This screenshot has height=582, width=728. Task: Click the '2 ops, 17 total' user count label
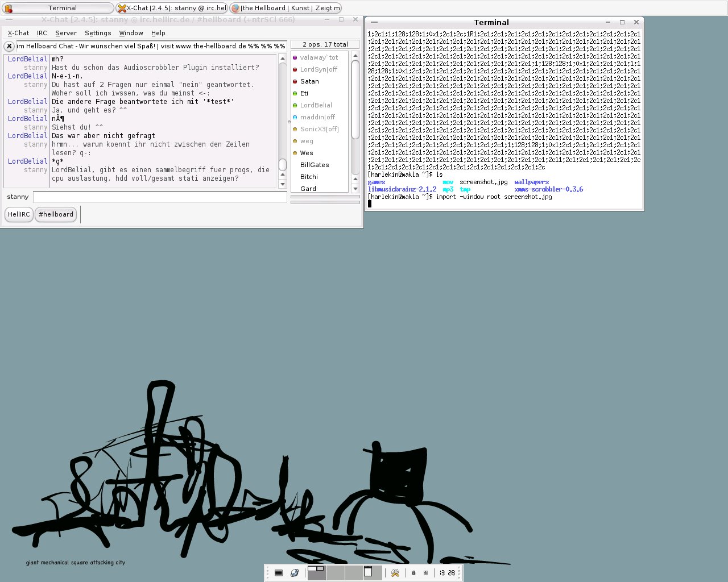tap(325, 44)
